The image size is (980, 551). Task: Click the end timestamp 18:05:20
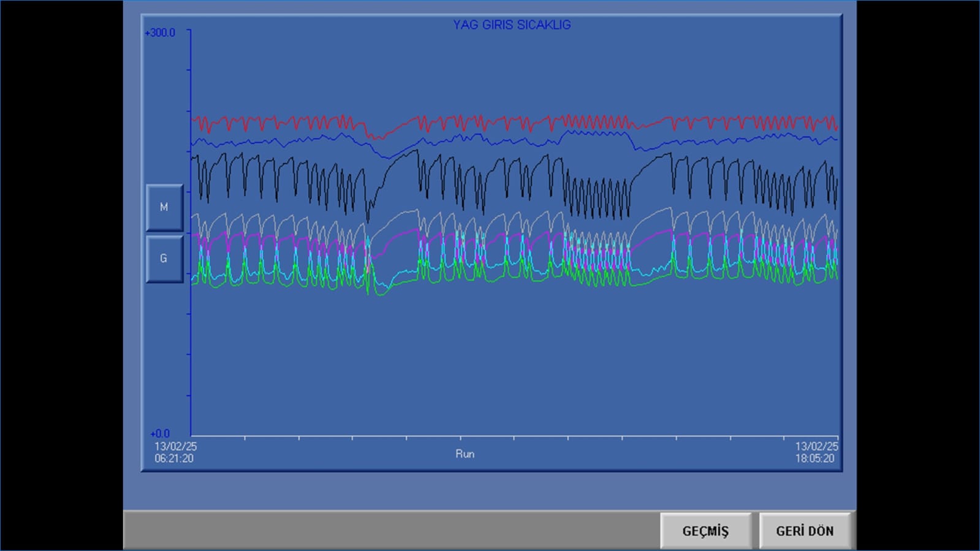coord(815,458)
